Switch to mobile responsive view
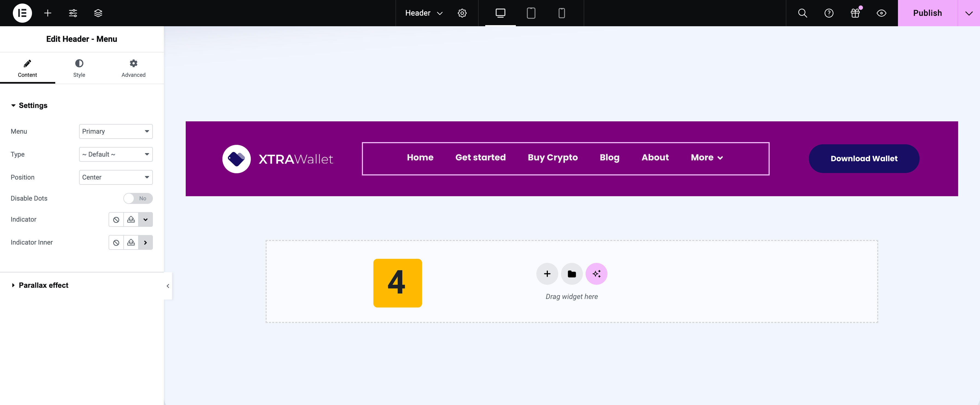The image size is (980, 405). pyautogui.click(x=561, y=13)
